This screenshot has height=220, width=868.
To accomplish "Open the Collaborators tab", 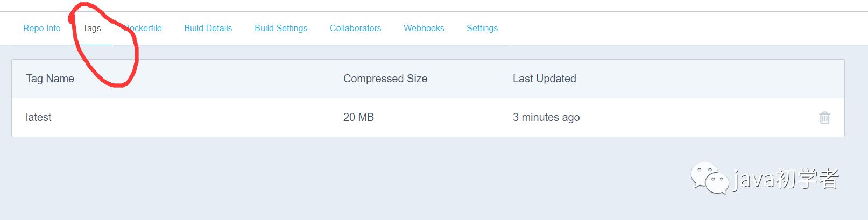I will (x=356, y=28).
